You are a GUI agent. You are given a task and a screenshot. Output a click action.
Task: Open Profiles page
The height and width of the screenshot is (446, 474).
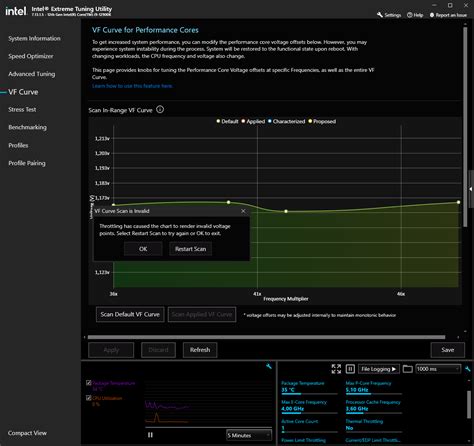pos(18,145)
